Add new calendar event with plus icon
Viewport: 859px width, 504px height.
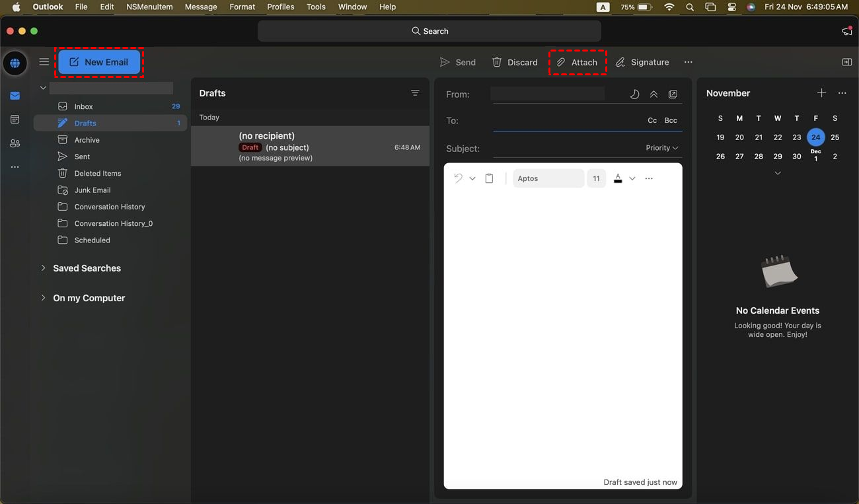point(821,93)
